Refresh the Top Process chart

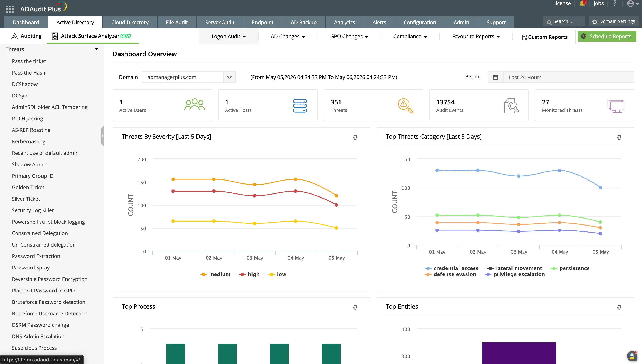coord(355,307)
